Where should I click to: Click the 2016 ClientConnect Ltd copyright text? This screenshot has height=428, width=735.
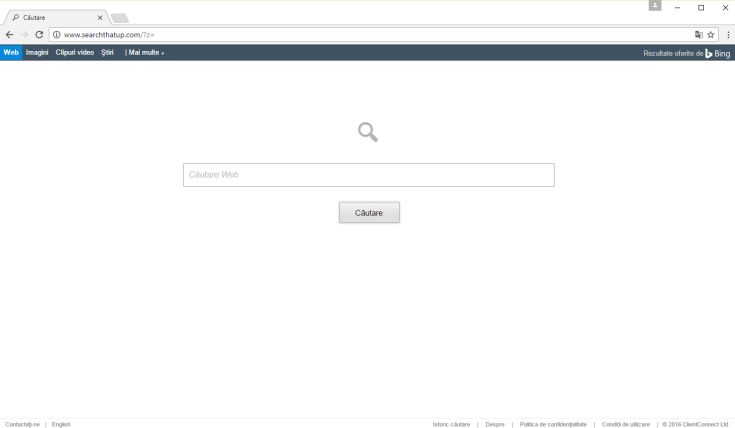pos(695,424)
